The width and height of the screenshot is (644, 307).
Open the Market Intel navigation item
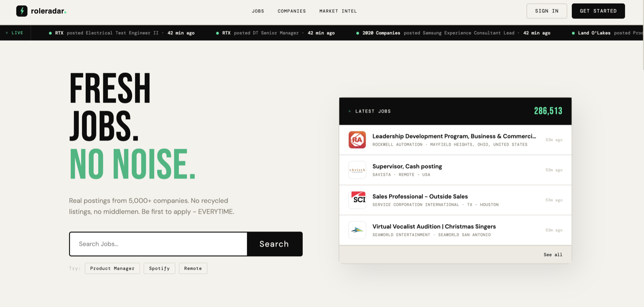[x=338, y=11]
